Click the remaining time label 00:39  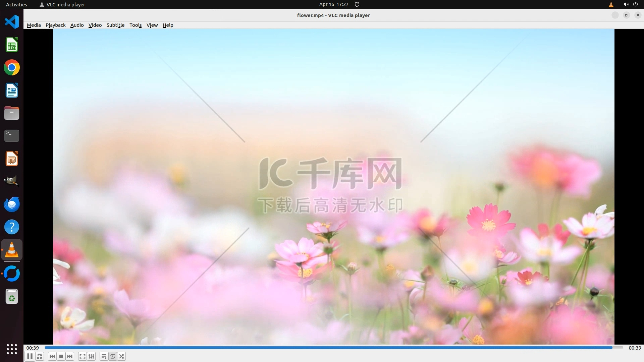click(x=635, y=348)
